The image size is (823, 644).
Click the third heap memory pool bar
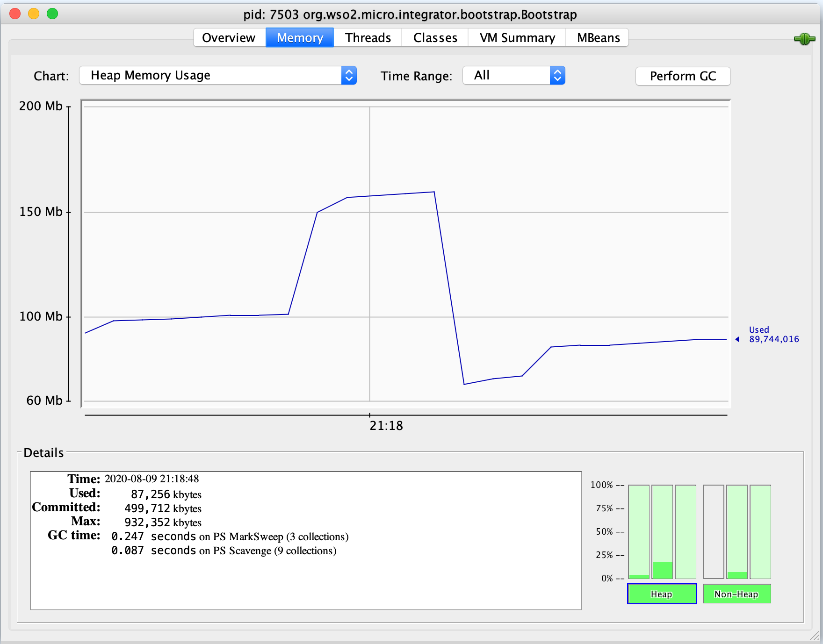685,533
